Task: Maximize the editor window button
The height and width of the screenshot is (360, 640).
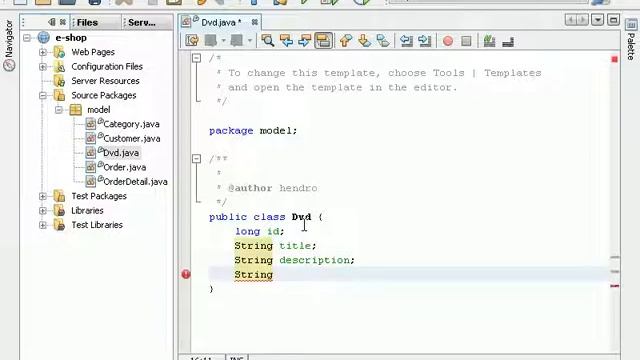Action: click(x=613, y=20)
